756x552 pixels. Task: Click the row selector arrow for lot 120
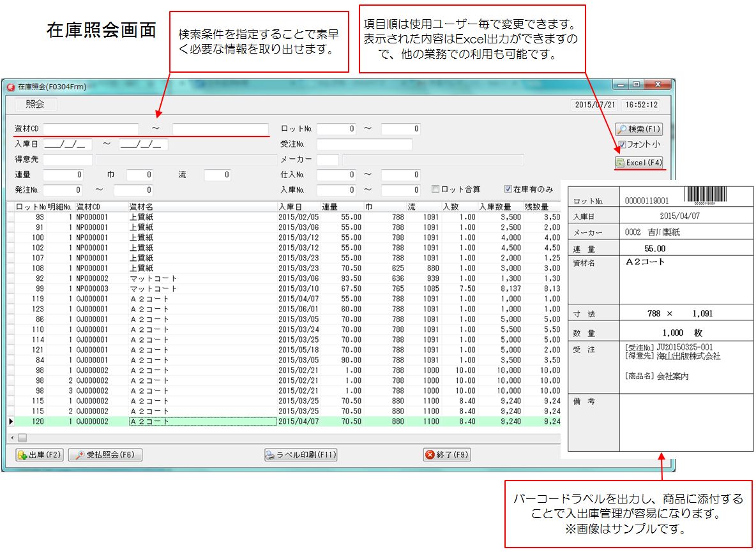coord(11,421)
